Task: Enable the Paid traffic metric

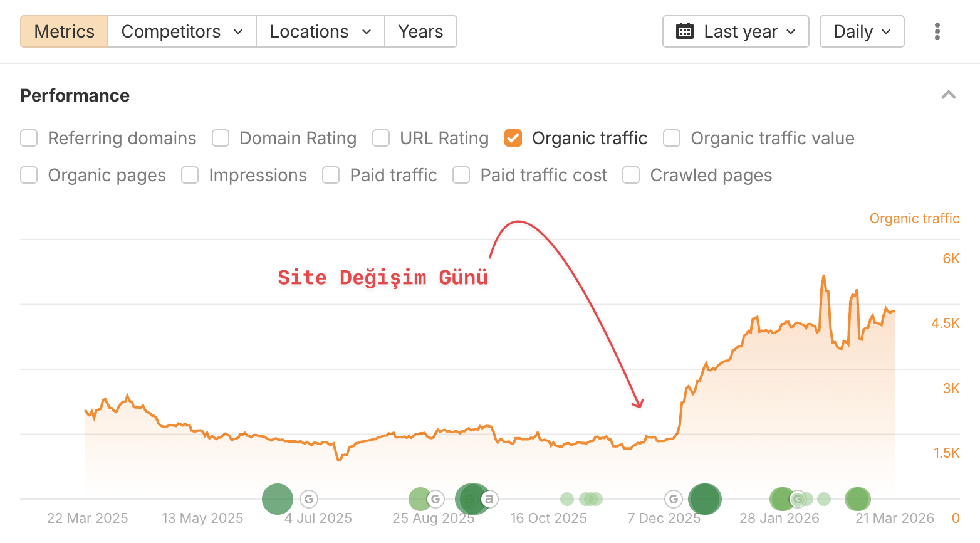Action: [330, 175]
